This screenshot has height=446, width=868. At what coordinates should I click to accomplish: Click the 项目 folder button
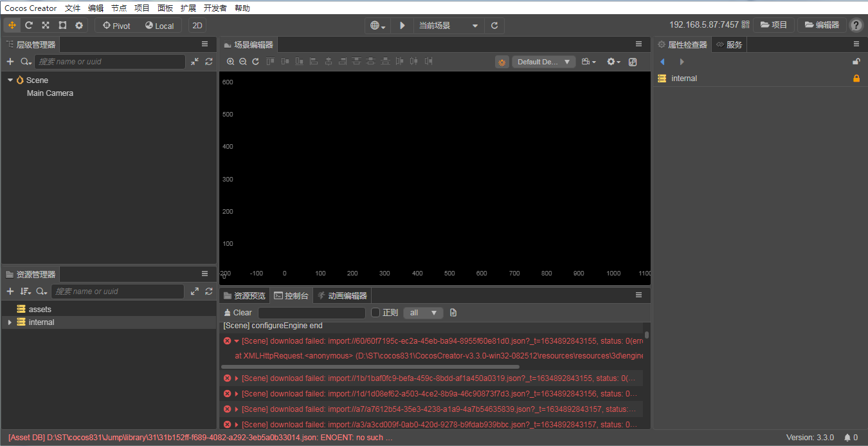773,25
